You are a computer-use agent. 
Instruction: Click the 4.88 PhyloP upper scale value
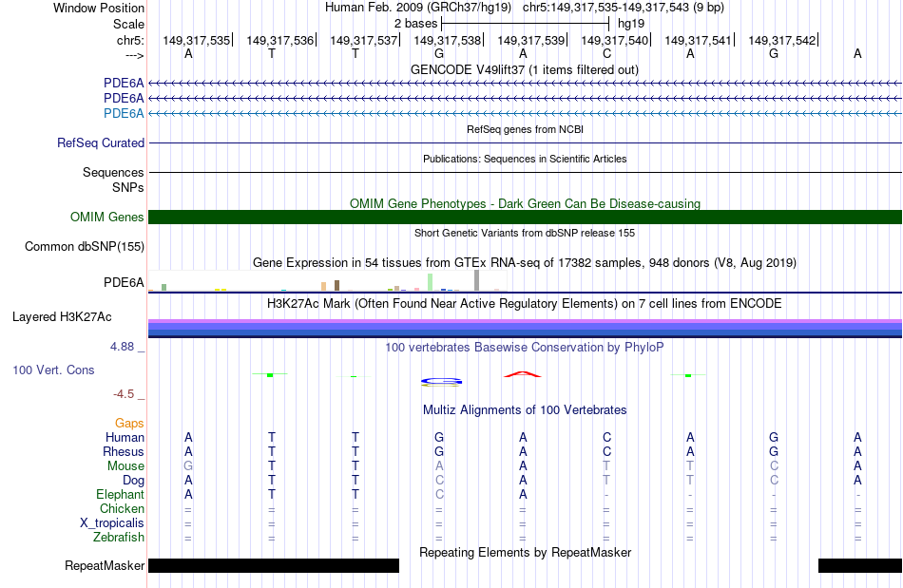tap(122, 347)
